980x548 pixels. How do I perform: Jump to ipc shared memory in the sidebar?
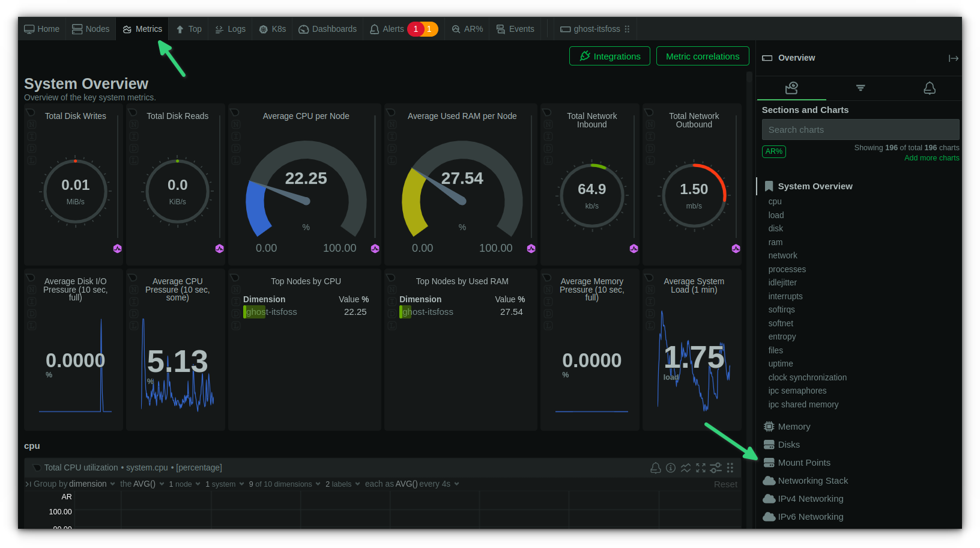pos(803,404)
